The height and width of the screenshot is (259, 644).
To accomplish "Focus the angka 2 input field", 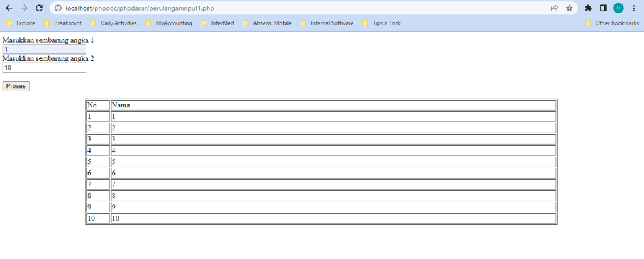I will [44, 68].
